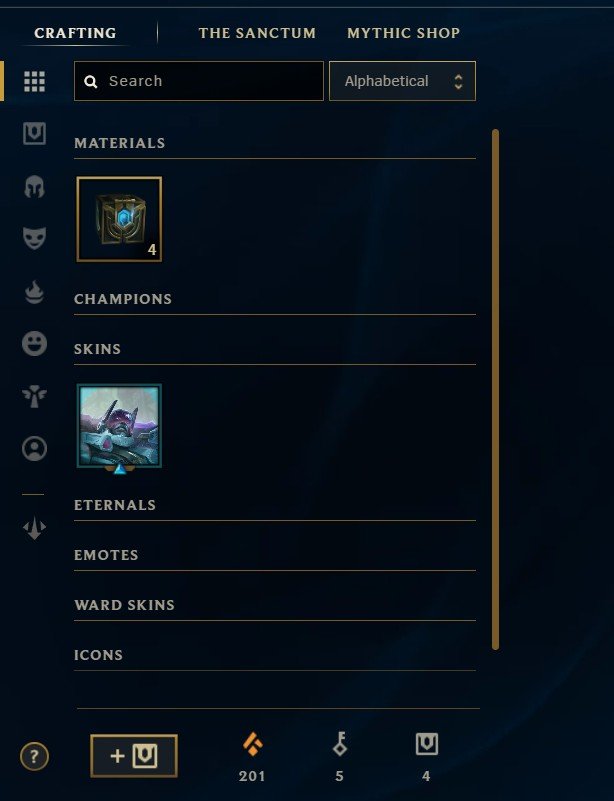
Task: Filter loot by chests icon
Action: pyautogui.click(x=34, y=134)
